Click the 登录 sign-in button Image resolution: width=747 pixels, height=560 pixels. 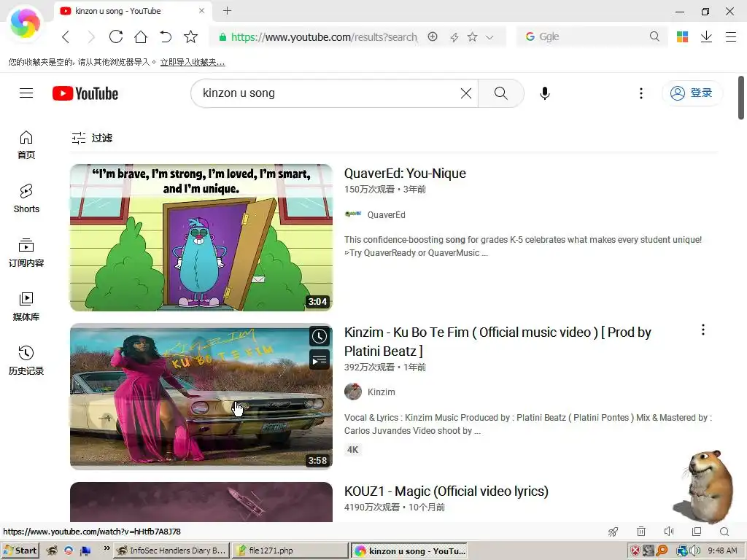[692, 93]
